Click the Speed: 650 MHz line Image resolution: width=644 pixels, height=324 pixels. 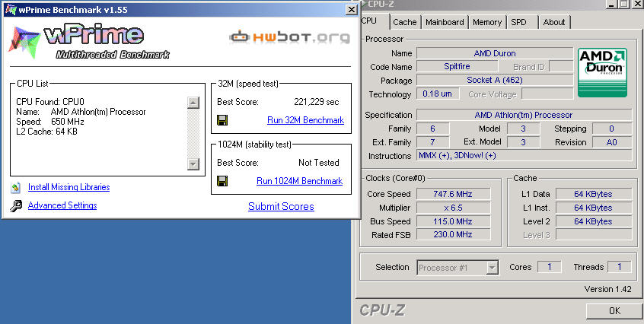coord(50,122)
